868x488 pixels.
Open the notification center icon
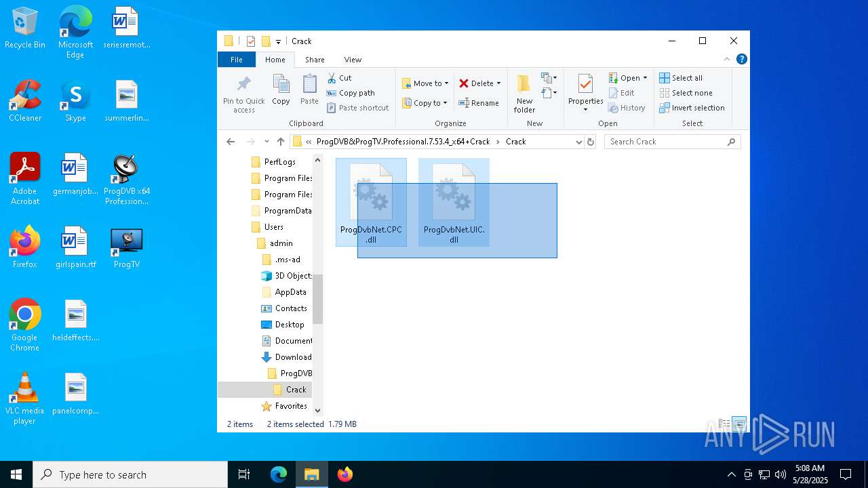(846, 474)
